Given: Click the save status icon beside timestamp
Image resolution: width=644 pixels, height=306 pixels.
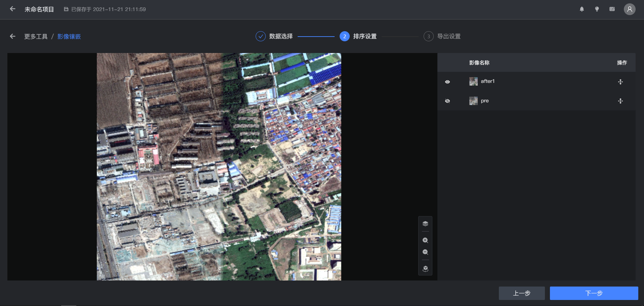Looking at the screenshot, I should click(x=66, y=9).
